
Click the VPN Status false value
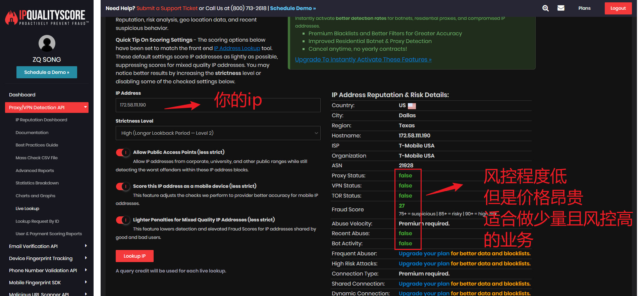[405, 186]
